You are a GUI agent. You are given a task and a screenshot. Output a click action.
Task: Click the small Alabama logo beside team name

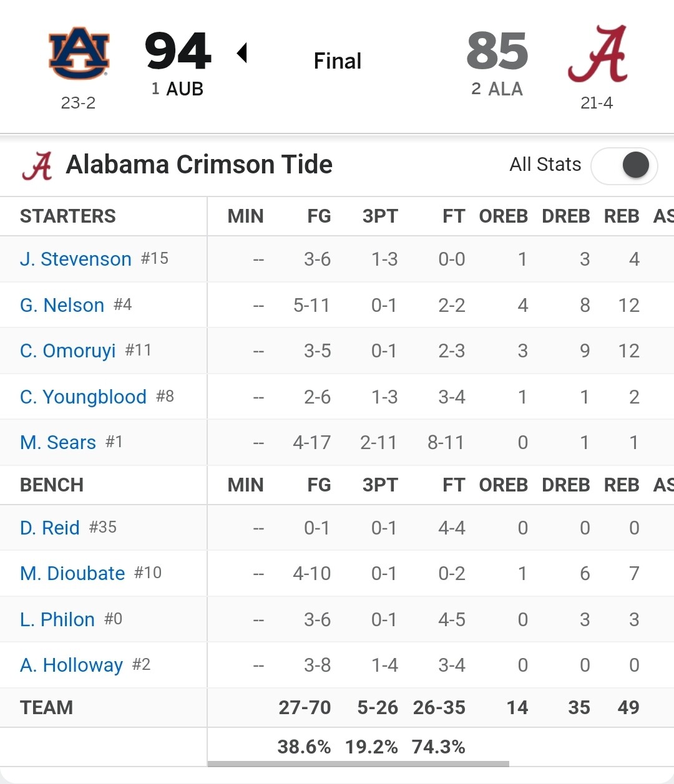tap(37, 165)
